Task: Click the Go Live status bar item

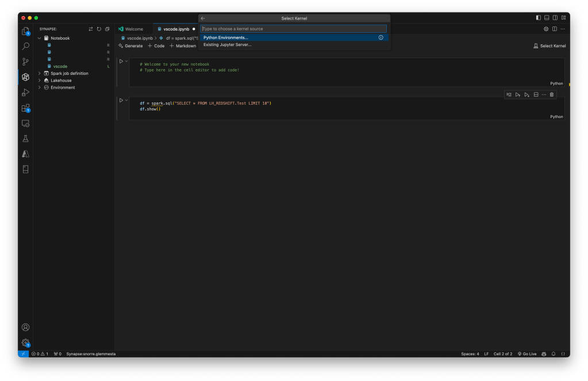Action: [x=527, y=353]
